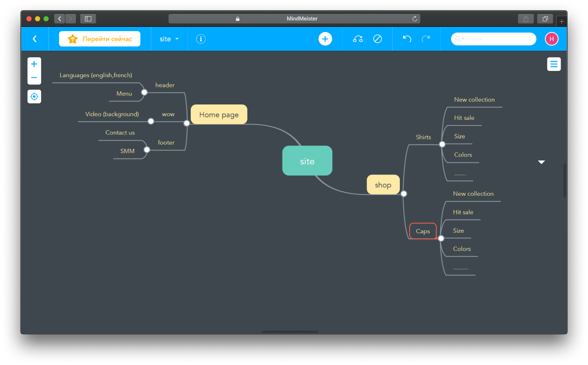Open the user avatar account menu
Viewport: 588px width, 365px height.
click(551, 39)
